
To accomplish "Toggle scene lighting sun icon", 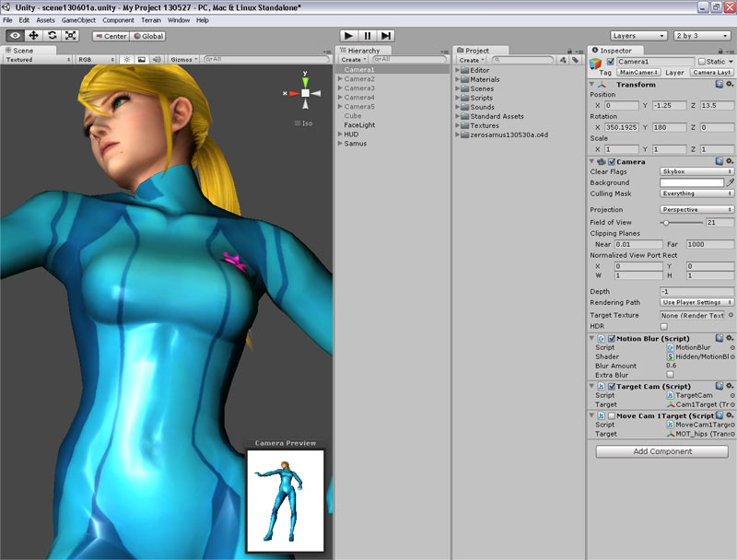I will coord(126,60).
